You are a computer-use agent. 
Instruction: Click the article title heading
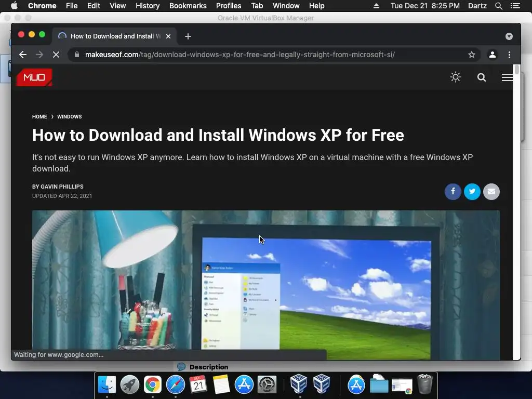pos(218,135)
